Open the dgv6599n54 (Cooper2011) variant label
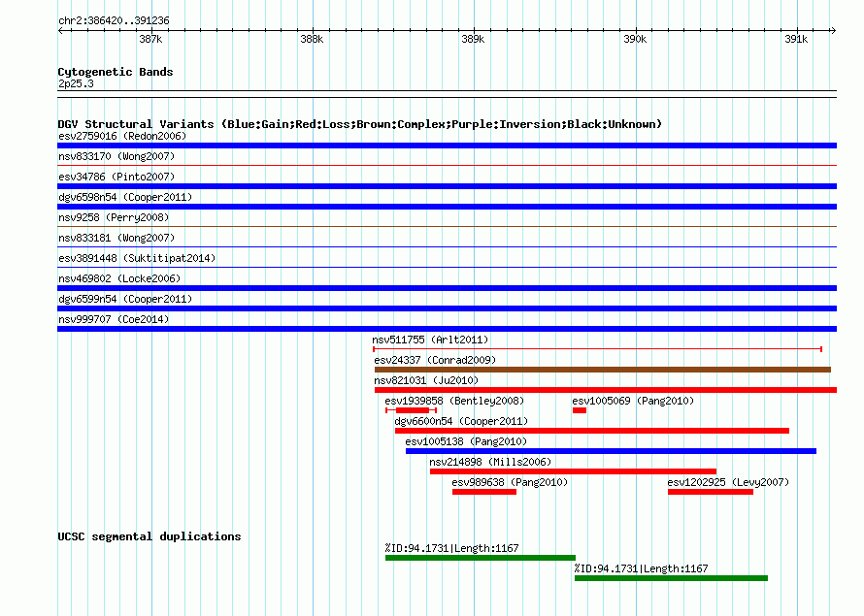 (125, 299)
